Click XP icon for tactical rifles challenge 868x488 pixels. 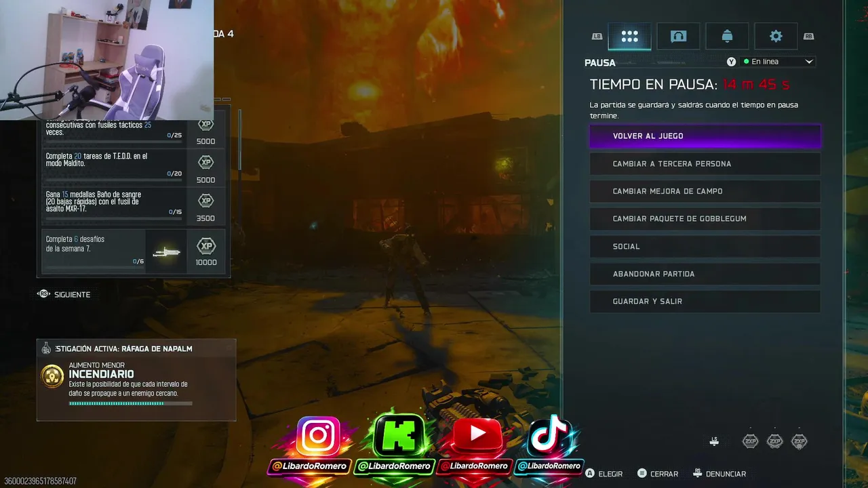[205, 125]
